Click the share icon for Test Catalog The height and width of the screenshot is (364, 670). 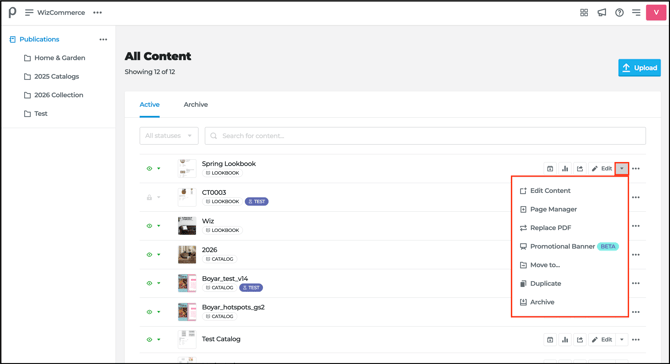[580, 340]
